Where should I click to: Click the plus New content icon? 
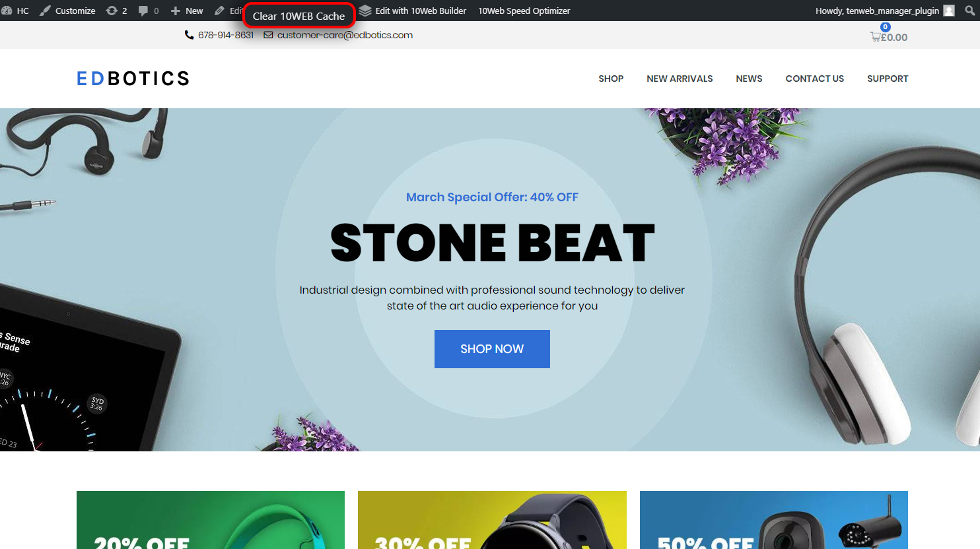point(176,11)
